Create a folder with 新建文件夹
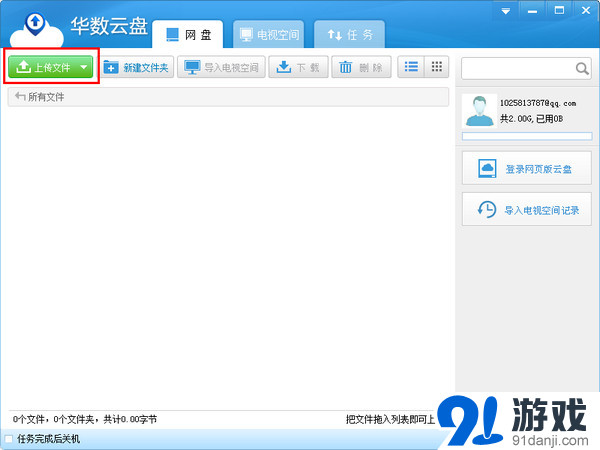 tap(137, 67)
